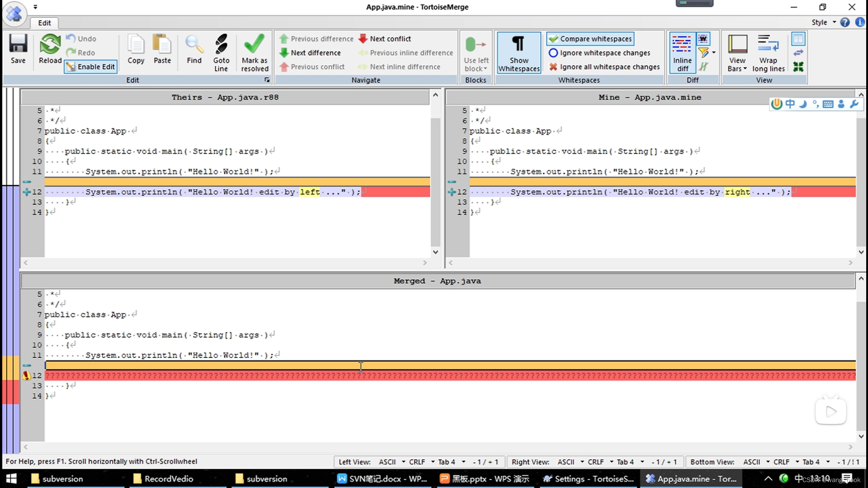Open Quick Access Toolbar customize arrow

click(35, 7)
